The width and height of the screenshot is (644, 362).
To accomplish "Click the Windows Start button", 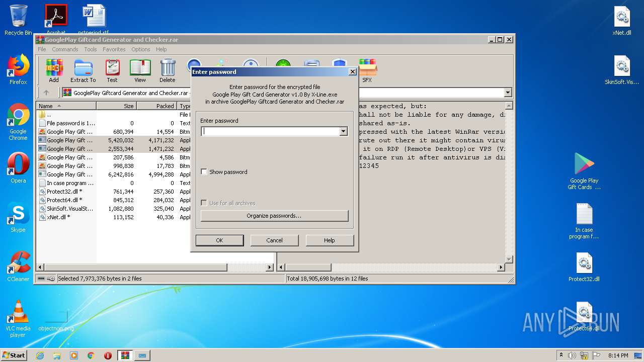I will click(14, 355).
